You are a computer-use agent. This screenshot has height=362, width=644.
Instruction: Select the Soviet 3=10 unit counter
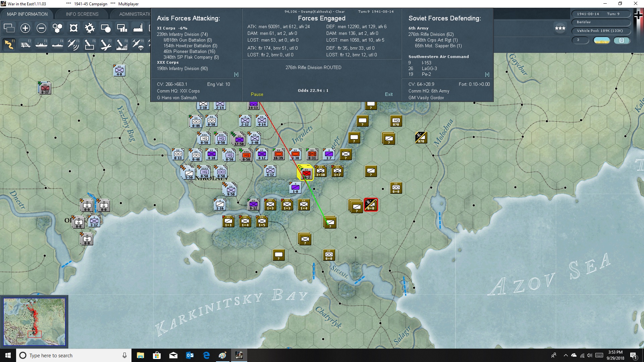click(x=320, y=171)
